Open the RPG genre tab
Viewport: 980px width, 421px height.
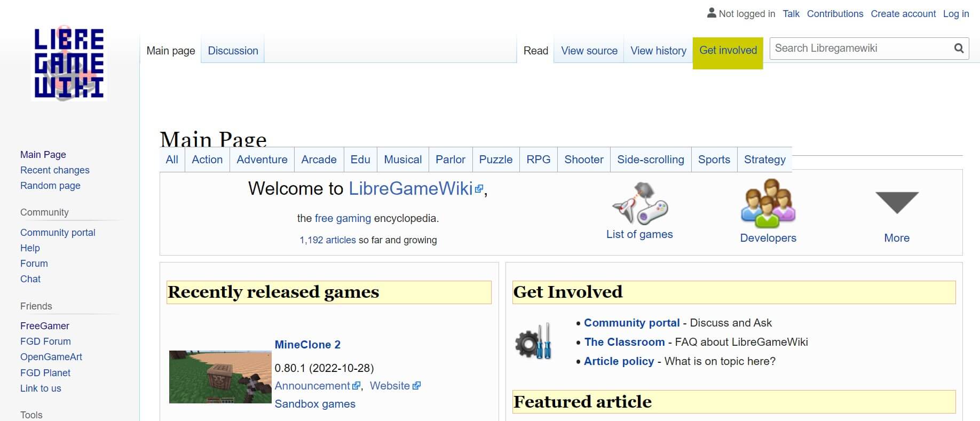[538, 160]
